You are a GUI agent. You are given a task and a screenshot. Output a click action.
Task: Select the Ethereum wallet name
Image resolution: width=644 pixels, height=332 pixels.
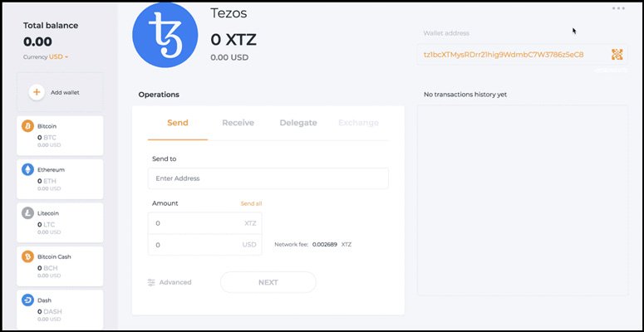click(51, 169)
